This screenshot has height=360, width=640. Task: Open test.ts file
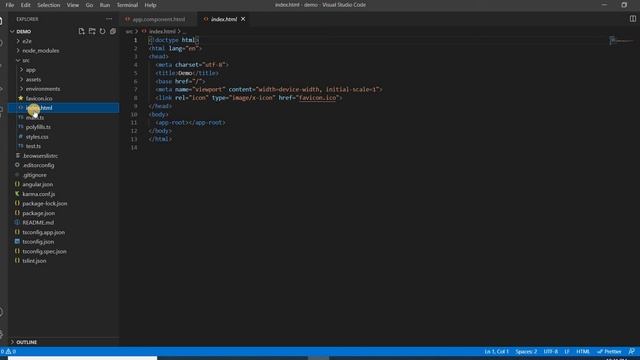[33, 146]
